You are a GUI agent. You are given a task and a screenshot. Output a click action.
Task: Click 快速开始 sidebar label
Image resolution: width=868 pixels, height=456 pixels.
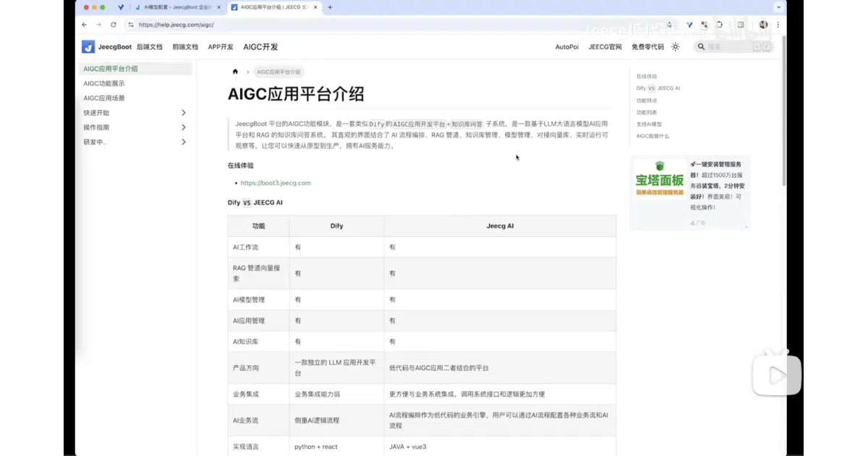[x=96, y=113]
